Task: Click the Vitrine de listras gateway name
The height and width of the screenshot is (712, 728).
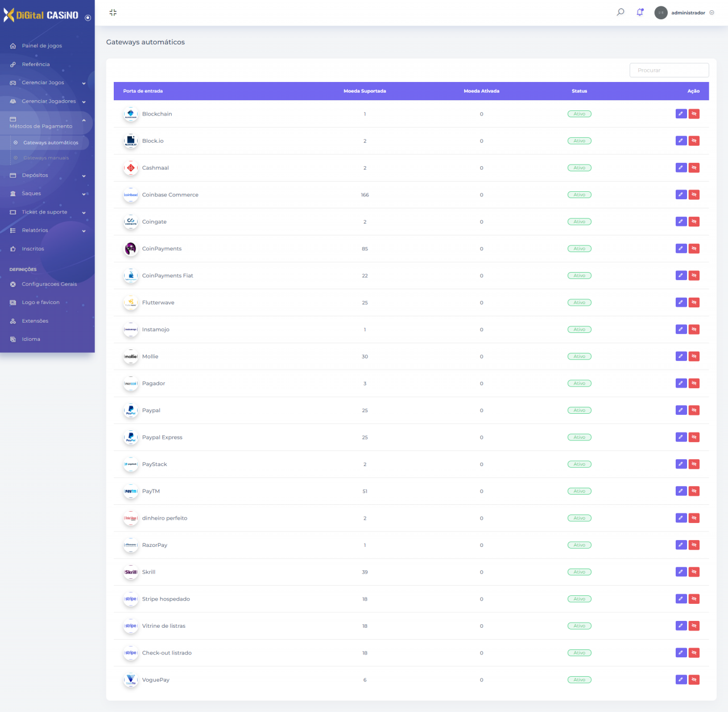Action: (x=164, y=626)
